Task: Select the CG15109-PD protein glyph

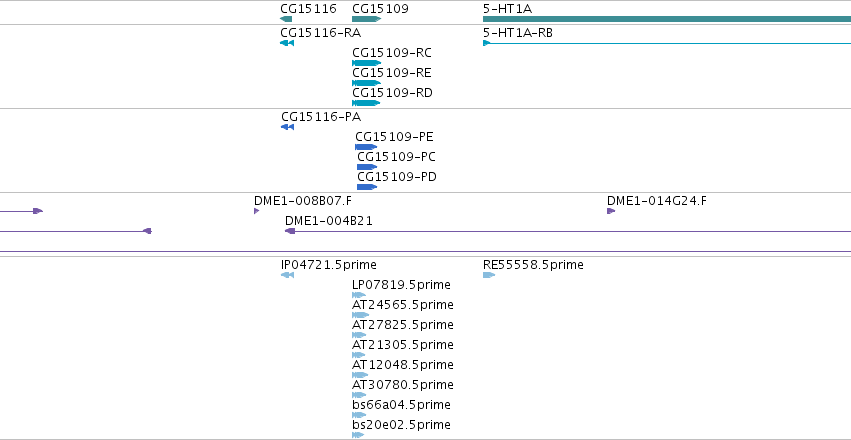Action: [x=367, y=187]
